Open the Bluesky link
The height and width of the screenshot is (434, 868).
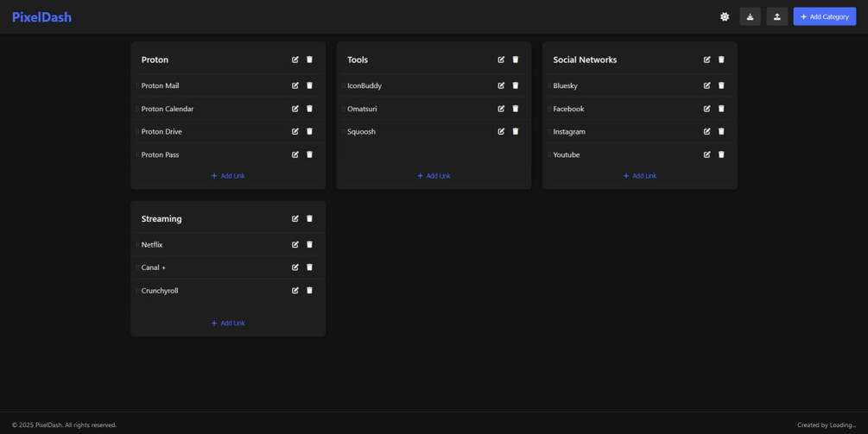pyautogui.click(x=565, y=85)
